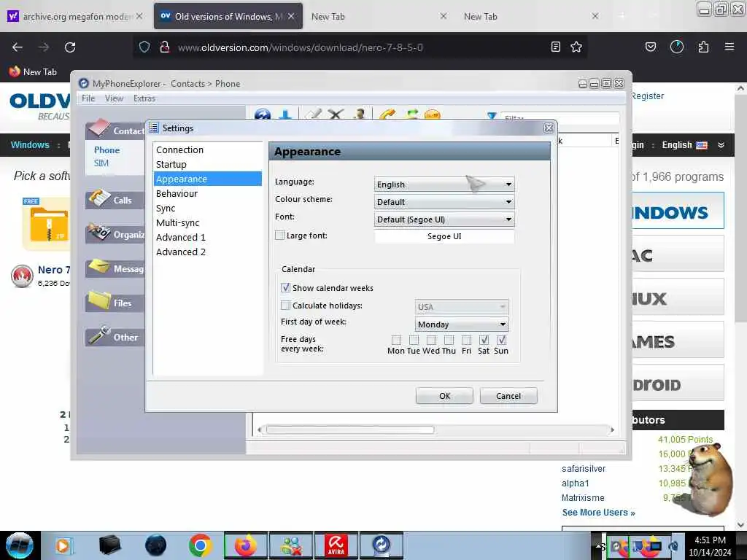747x560 pixels.
Task: Open Messages section in sidebar
Action: point(115,268)
